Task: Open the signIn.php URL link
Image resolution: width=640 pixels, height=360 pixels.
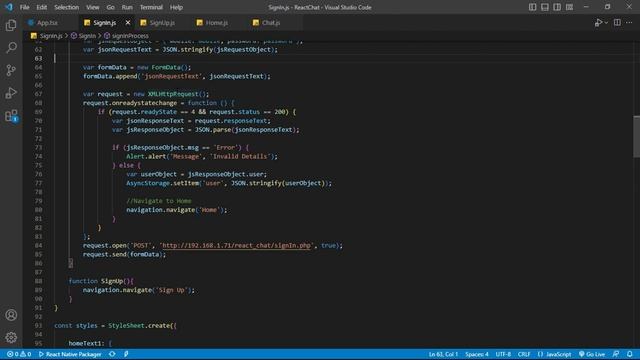Action: pyautogui.click(x=236, y=246)
